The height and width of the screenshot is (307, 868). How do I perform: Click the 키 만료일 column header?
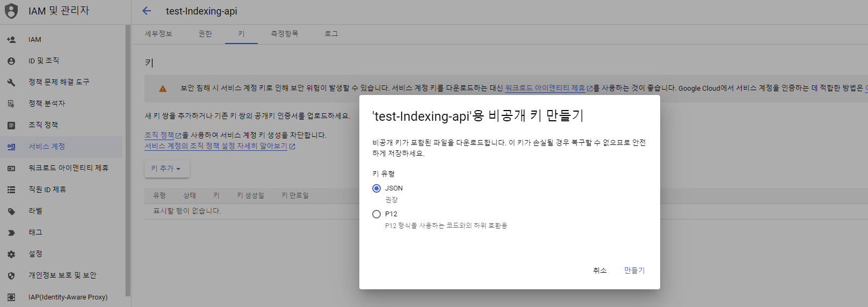(x=295, y=196)
